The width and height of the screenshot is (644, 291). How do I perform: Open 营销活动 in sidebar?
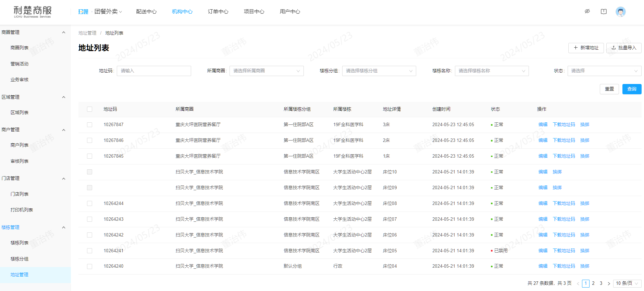pos(20,64)
